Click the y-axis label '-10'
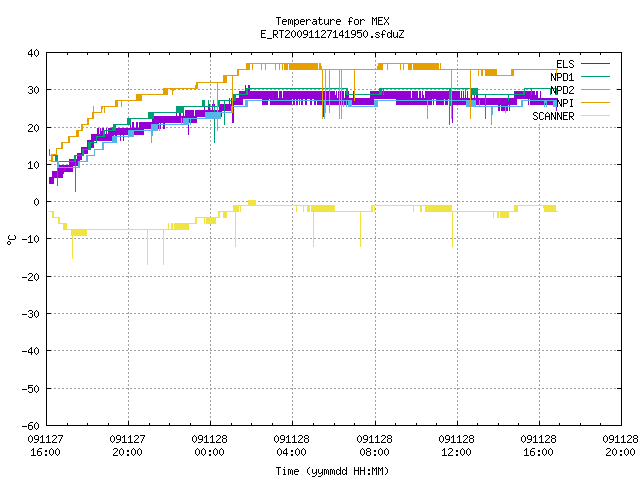Screen dimensions: 640x480 click(31, 239)
